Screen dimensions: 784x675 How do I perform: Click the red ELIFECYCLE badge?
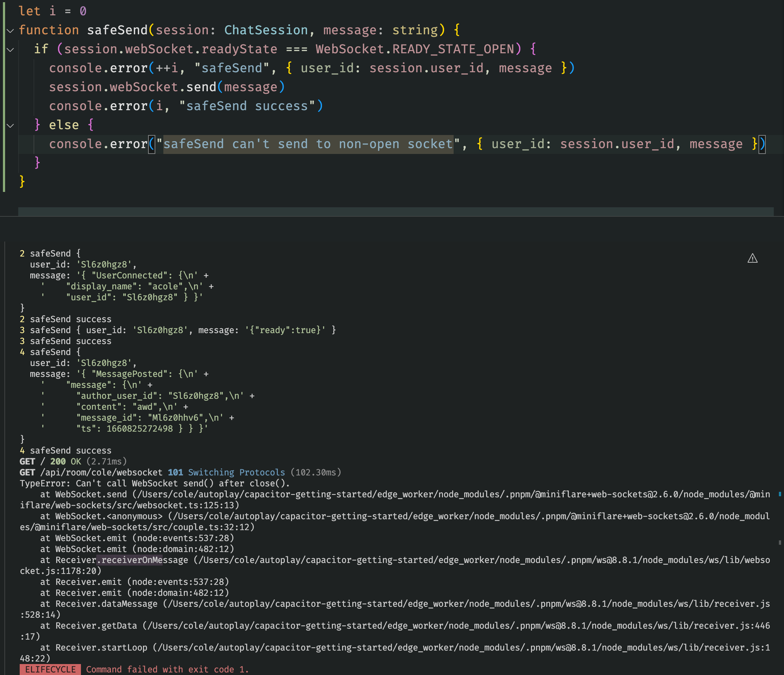tap(50, 669)
